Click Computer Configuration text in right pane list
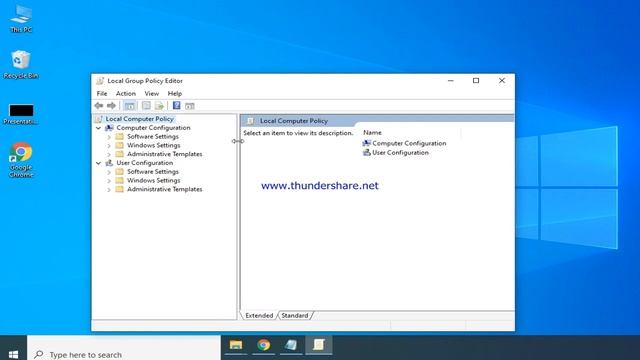The height and width of the screenshot is (360, 640). coord(409,143)
